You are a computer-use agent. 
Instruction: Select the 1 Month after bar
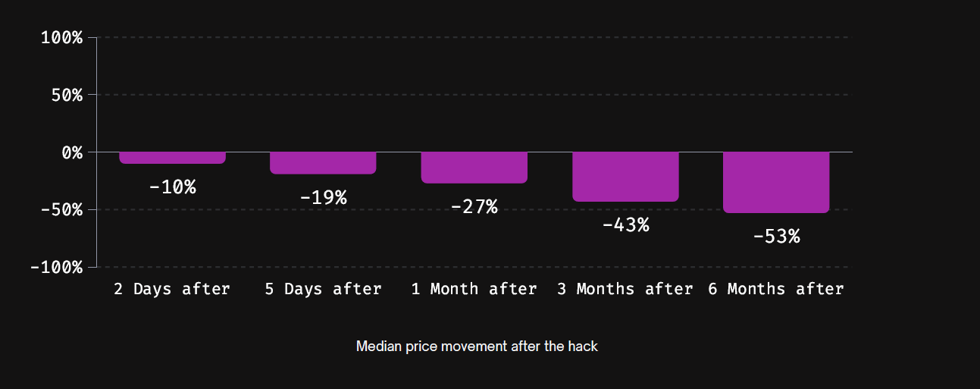point(474,168)
